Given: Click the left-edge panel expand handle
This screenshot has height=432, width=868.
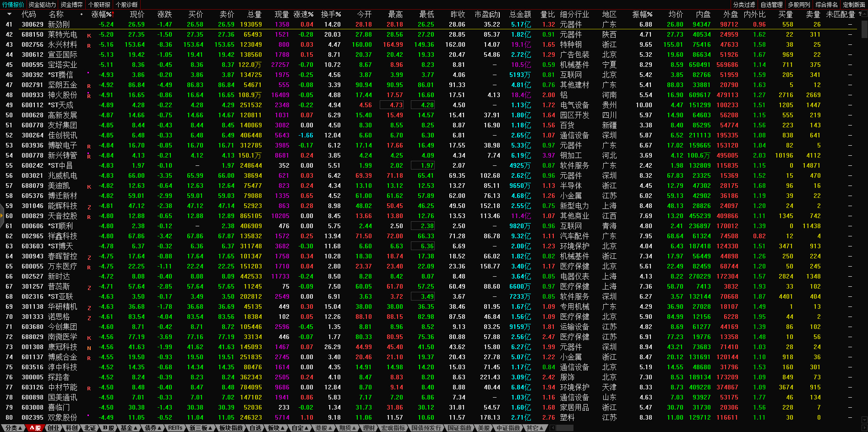Looking at the screenshot, I should [x=1, y=224].
